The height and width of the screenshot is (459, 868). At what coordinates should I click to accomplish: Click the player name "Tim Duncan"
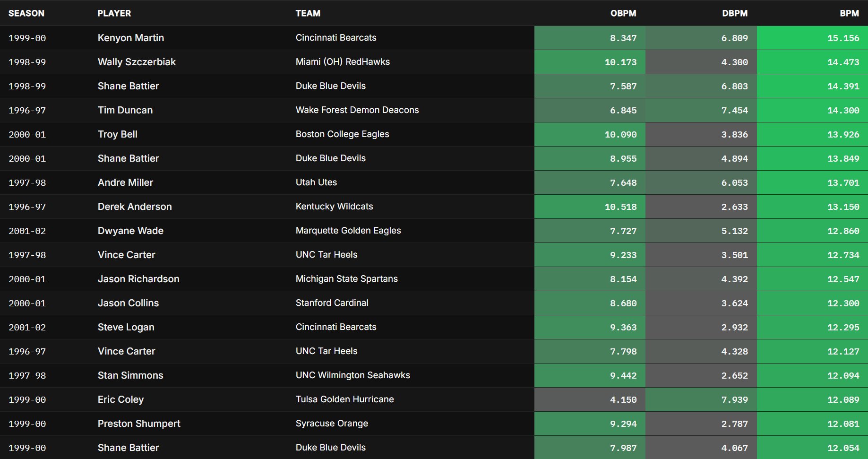point(125,110)
